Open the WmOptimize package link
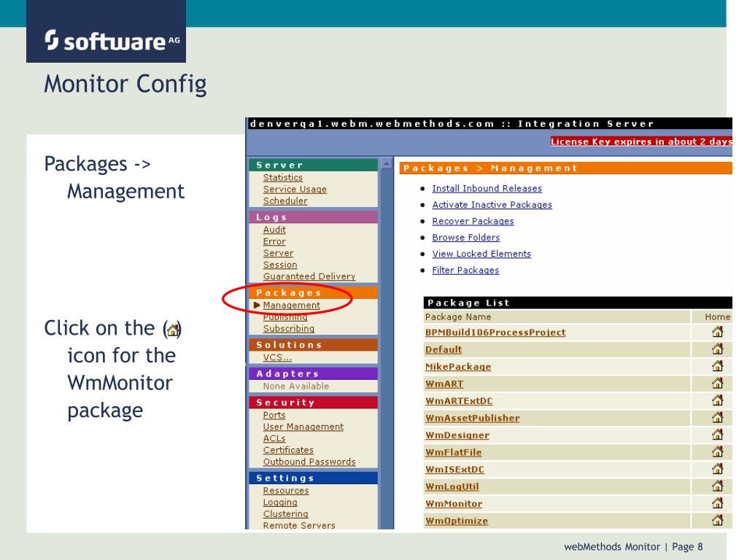Viewport: 747px width, 560px height. [457, 521]
